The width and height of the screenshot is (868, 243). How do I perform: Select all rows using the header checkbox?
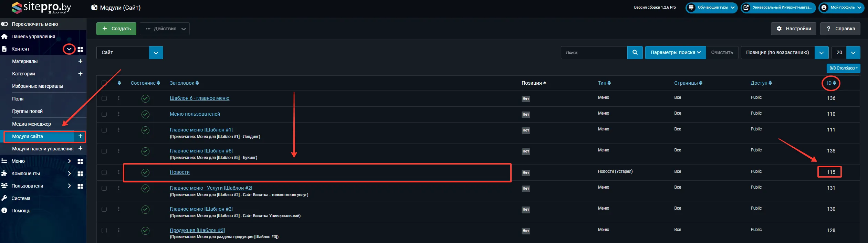(104, 83)
